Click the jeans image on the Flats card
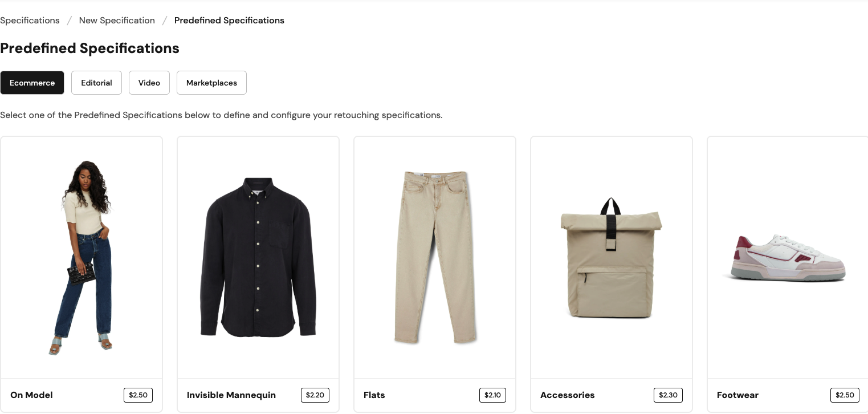The image size is (868, 414). [434, 257]
